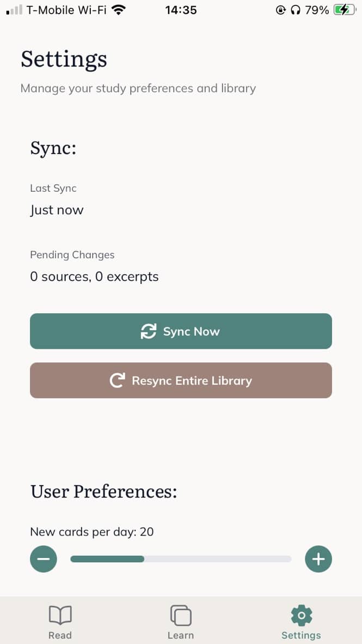The height and width of the screenshot is (644, 362).
Task: Tap the stacked cards Learn icon
Action: (181, 616)
